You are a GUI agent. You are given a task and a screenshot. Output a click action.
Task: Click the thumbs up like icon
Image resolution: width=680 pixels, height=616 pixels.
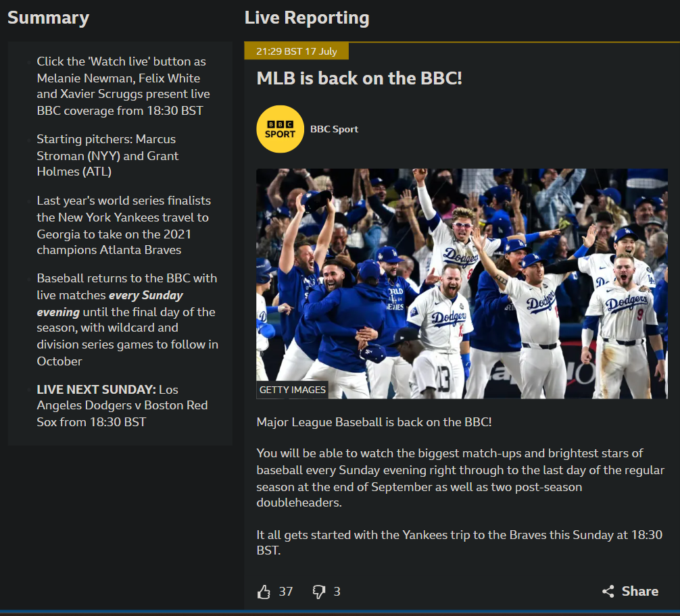tap(264, 591)
